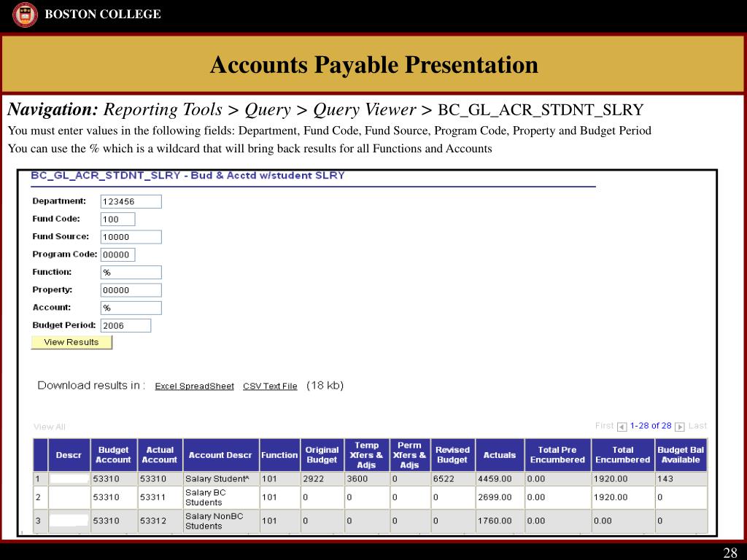Click the Last page link
Viewport: 747px width, 560px height.
tap(697, 426)
